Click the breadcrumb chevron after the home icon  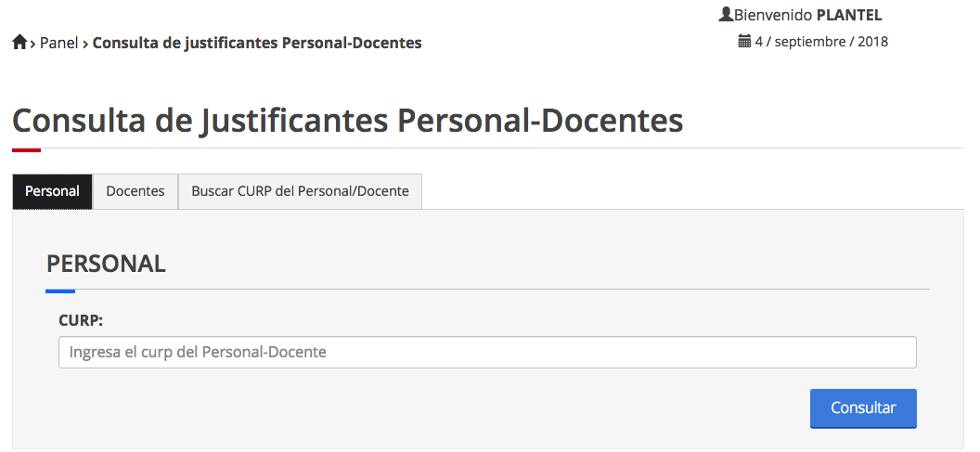point(33,43)
